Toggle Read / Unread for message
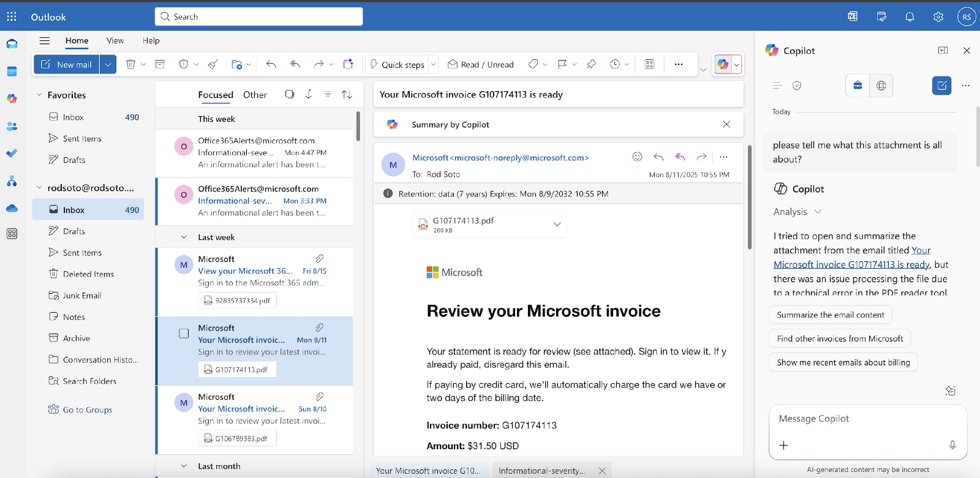Viewport: 980px width, 478px height. click(481, 64)
